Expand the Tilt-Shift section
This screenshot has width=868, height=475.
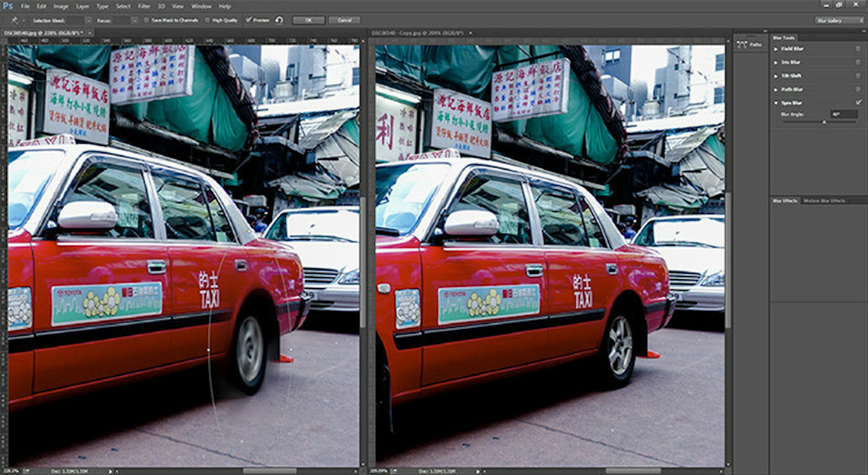(x=776, y=76)
